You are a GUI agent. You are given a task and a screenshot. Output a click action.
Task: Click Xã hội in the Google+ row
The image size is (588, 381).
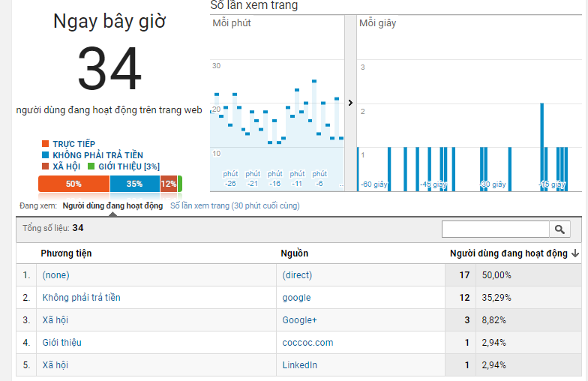click(x=55, y=319)
